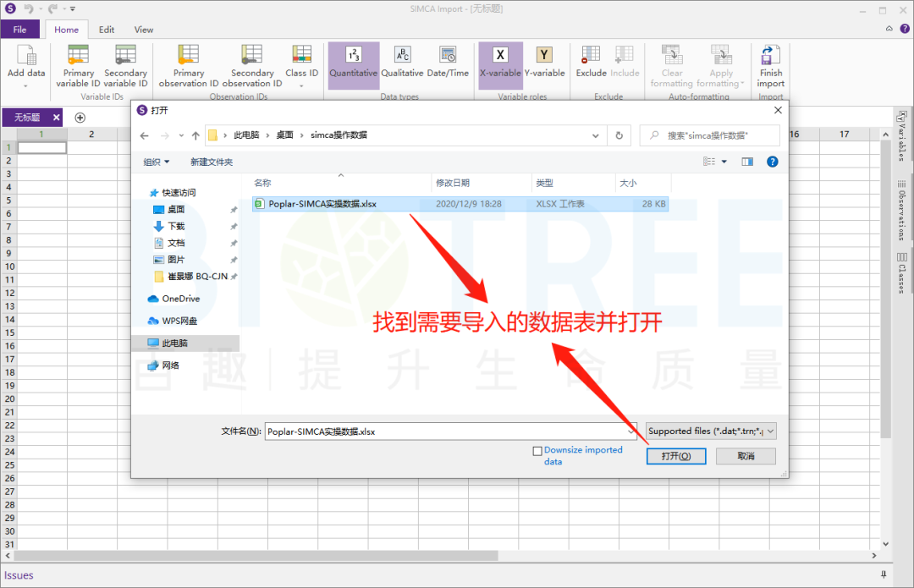Open the Supported files type dropdown
914x588 pixels.
click(710, 431)
